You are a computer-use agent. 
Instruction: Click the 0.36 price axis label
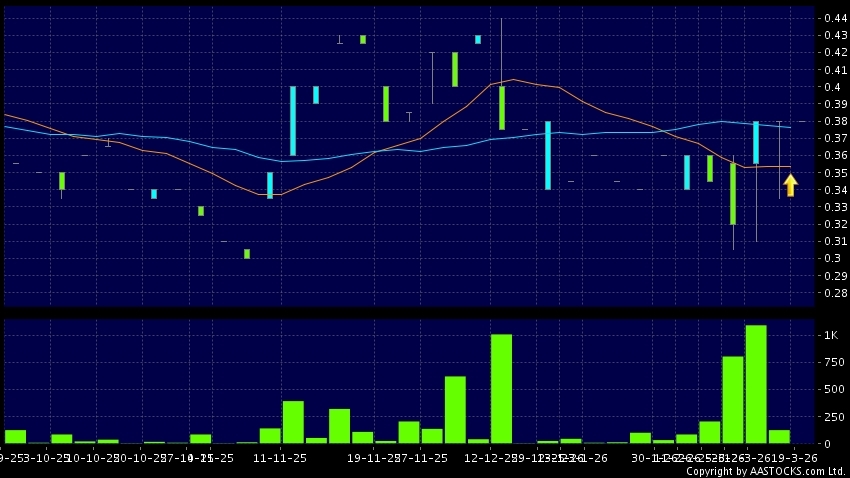click(834, 155)
